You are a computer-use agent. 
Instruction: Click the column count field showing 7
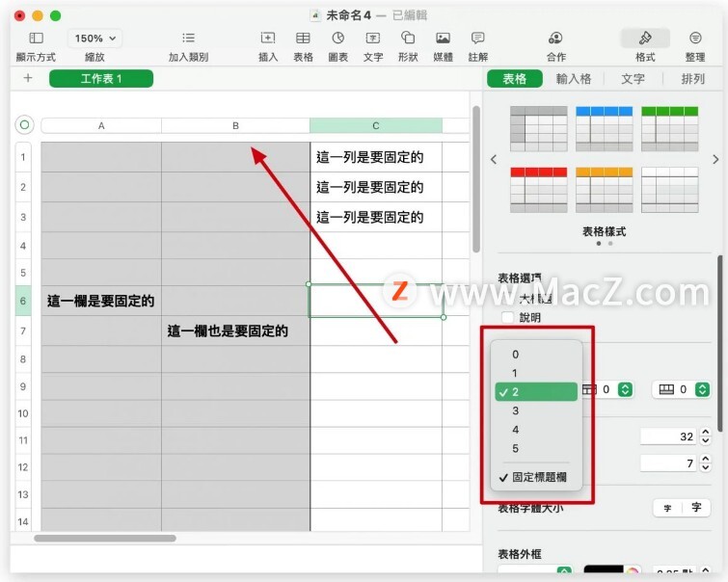click(x=667, y=463)
